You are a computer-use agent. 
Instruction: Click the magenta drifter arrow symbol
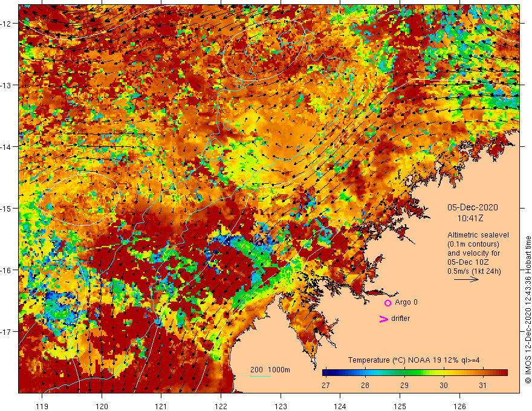(x=383, y=319)
